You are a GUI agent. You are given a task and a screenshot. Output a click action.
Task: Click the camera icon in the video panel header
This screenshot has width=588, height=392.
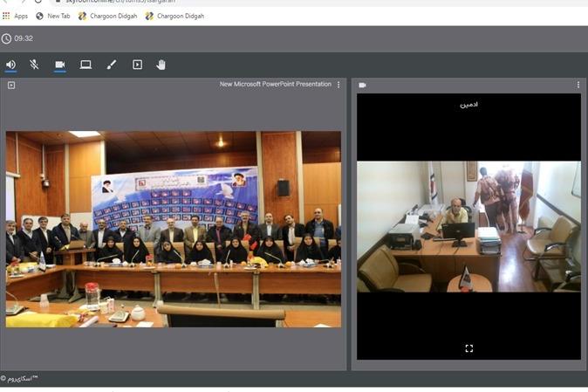pyautogui.click(x=362, y=85)
